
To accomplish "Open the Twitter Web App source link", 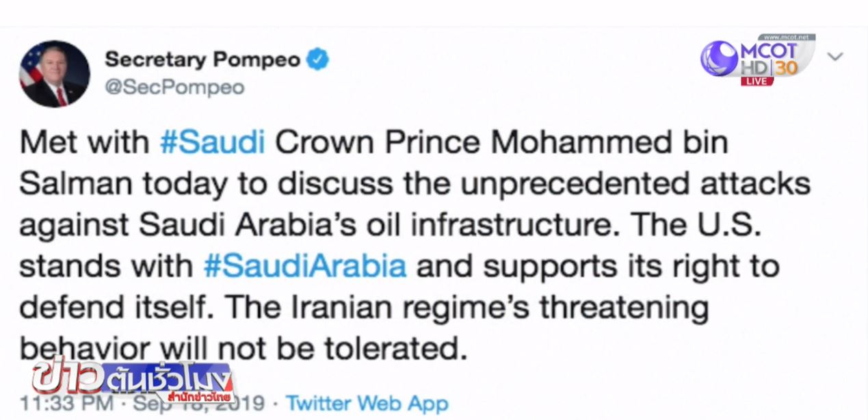I will pyautogui.click(x=367, y=403).
